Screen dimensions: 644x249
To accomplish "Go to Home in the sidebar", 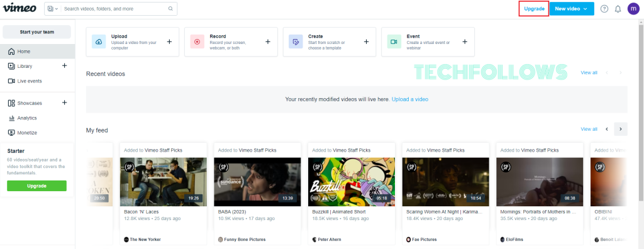I will point(37,52).
